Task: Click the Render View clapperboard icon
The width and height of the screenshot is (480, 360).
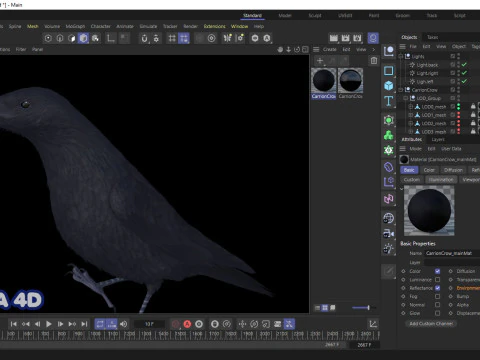Action: point(334,38)
